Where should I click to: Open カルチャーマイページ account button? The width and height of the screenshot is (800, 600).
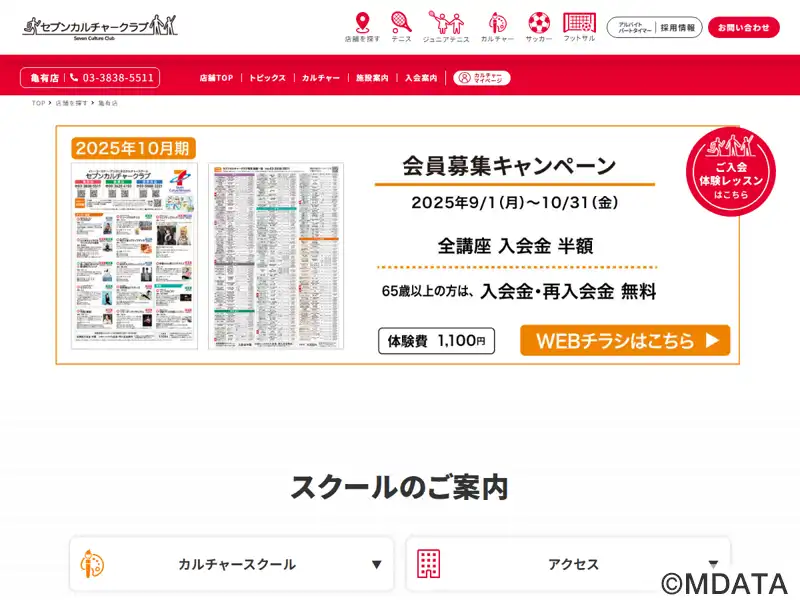tap(482, 78)
